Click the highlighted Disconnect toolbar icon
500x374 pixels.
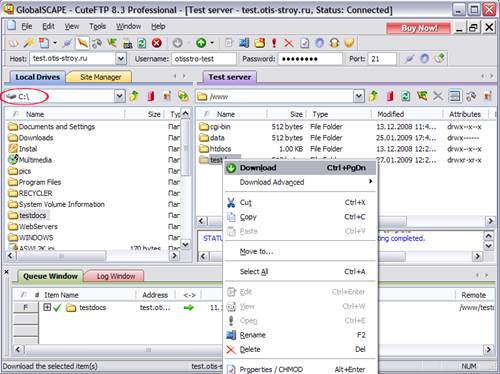[x=82, y=43]
